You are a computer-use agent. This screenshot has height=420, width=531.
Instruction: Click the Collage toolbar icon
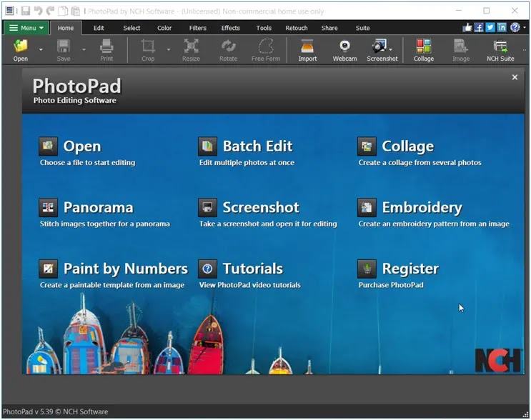[424, 46]
